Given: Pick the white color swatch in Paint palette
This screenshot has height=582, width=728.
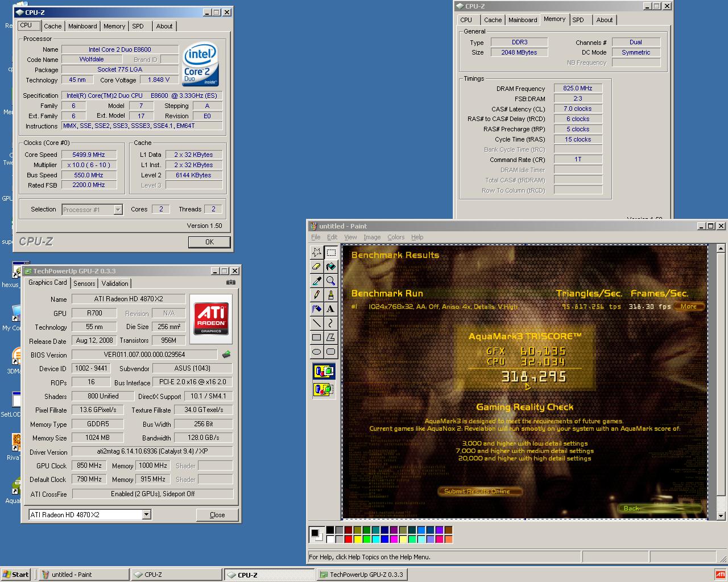Looking at the screenshot, I should click(330, 539).
